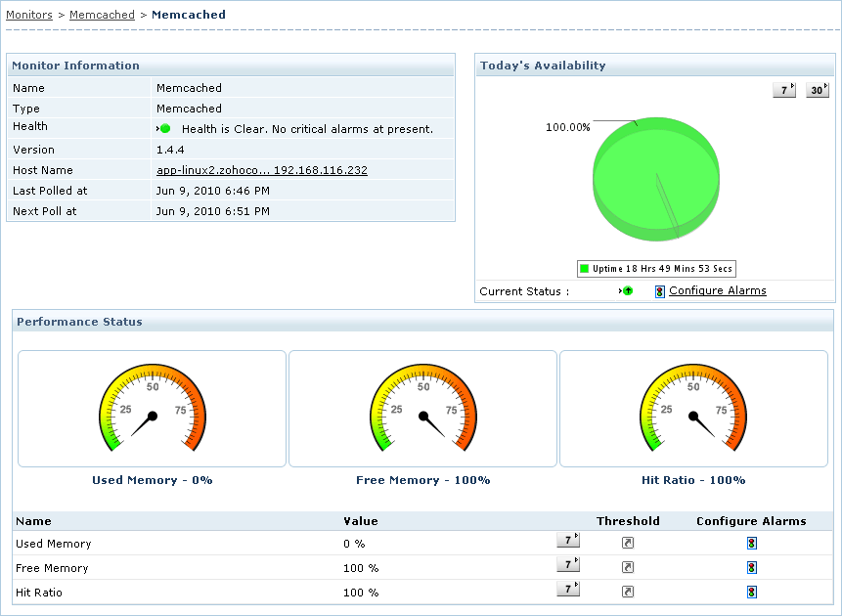Click 'Used Memory - 0%' gauge caption
Screen dimensions: 842x616
coord(153,480)
